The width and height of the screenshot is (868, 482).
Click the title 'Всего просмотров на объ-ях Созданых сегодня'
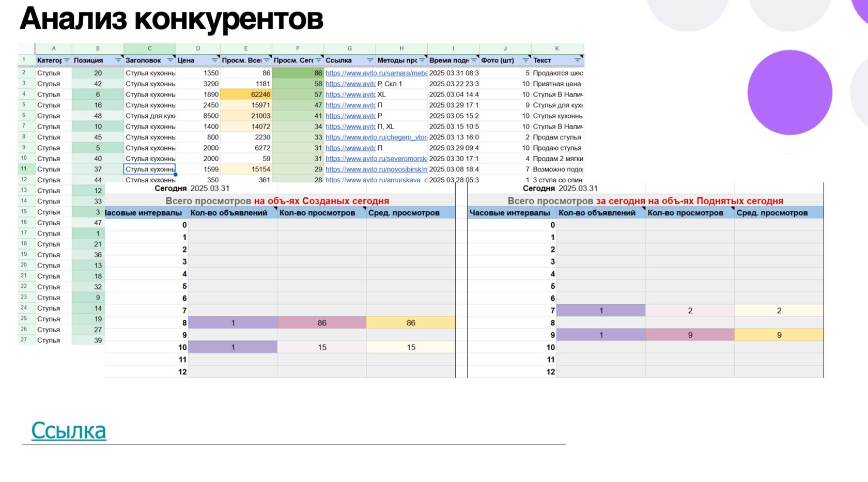pos(277,201)
